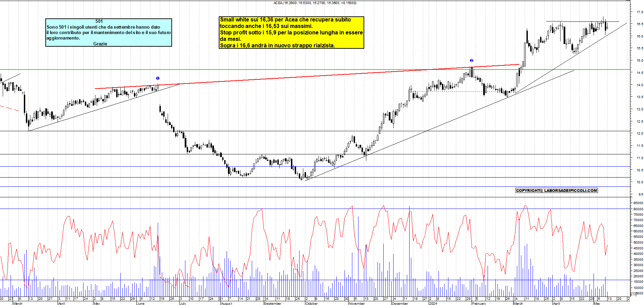Click the 15.5 price axis label
Screen dimensions: 644x305
pos(640,48)
